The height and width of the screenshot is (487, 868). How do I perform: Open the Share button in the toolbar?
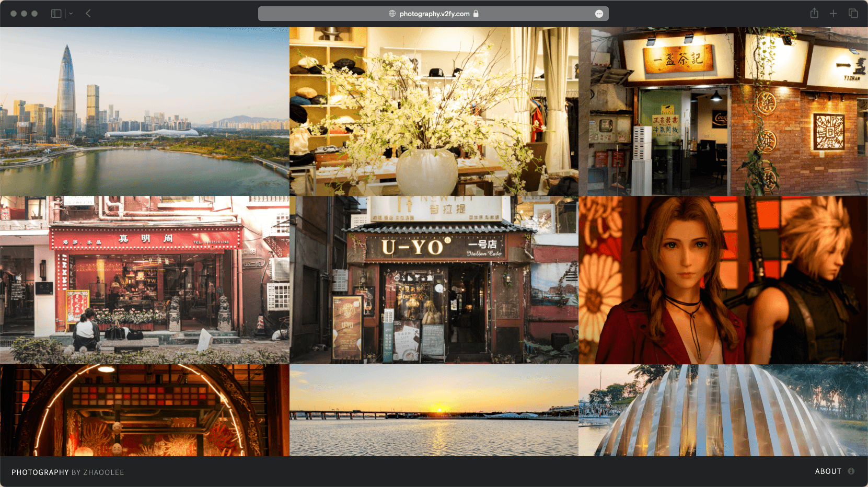pyautogui.click(x=814, y=13)
